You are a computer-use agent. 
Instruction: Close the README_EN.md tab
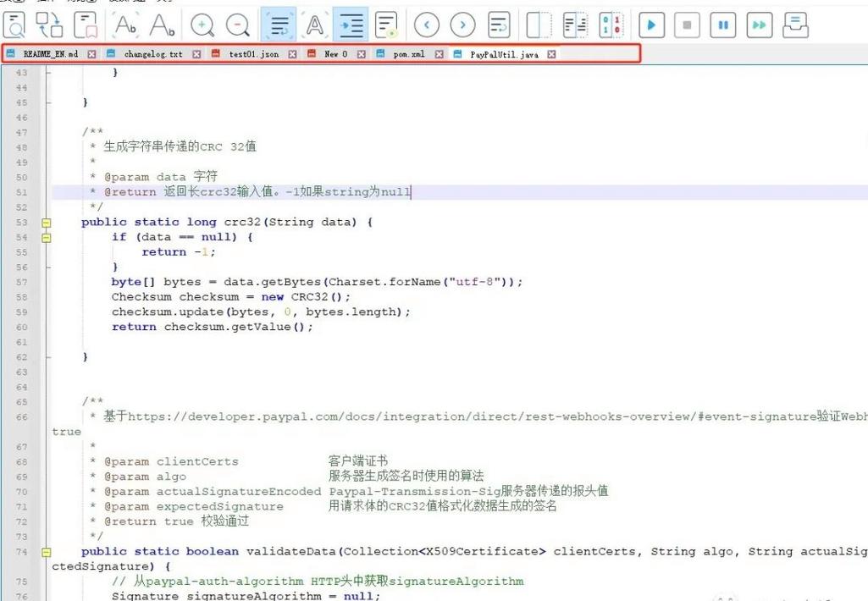pos(92,53)
